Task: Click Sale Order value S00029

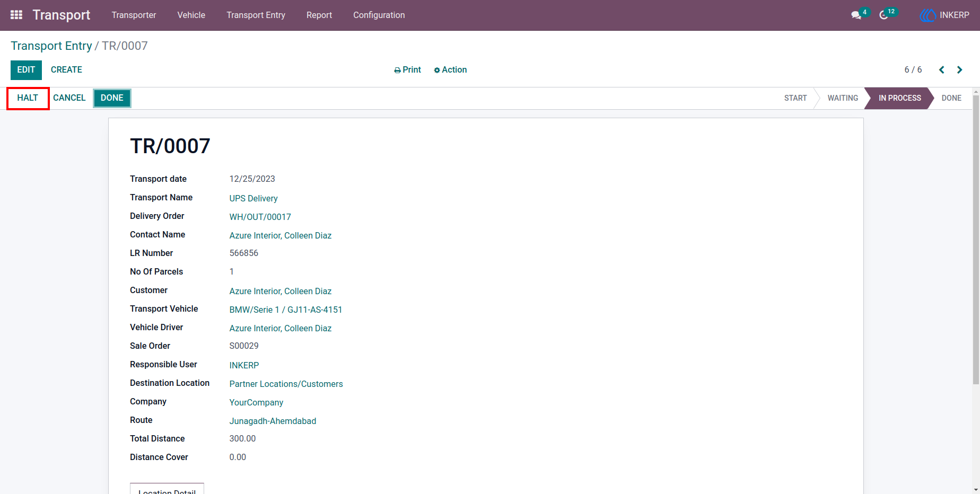Action: pos(244,346)
